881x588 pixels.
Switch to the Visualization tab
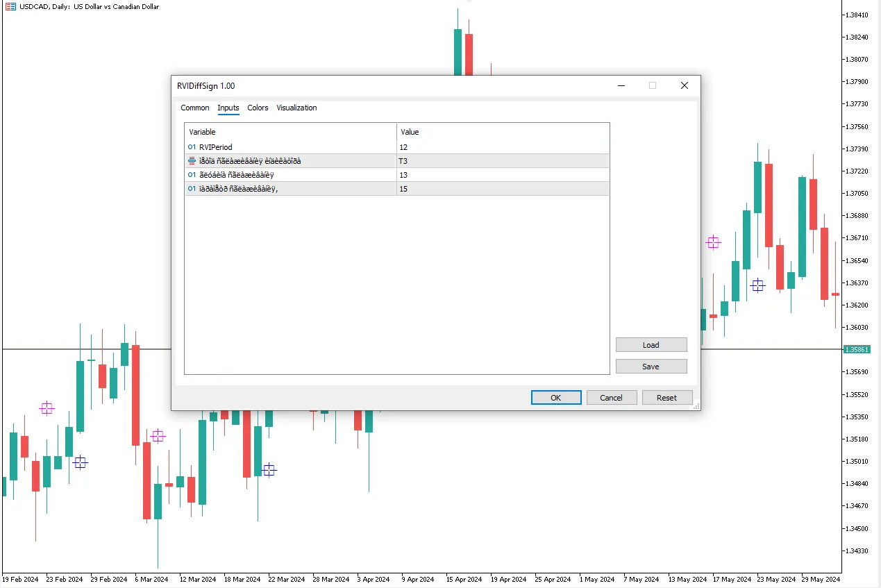(296, 108)
